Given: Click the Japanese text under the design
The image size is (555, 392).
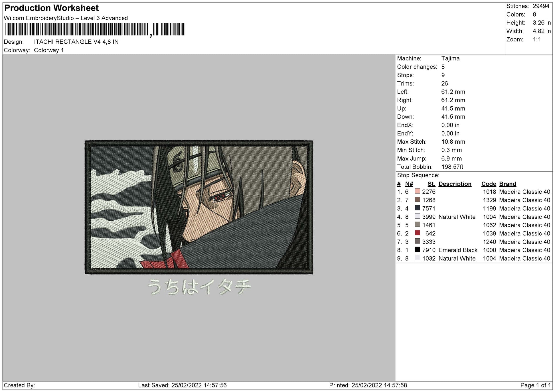Looking at the screenshot, I should click(x=199, y=287).
